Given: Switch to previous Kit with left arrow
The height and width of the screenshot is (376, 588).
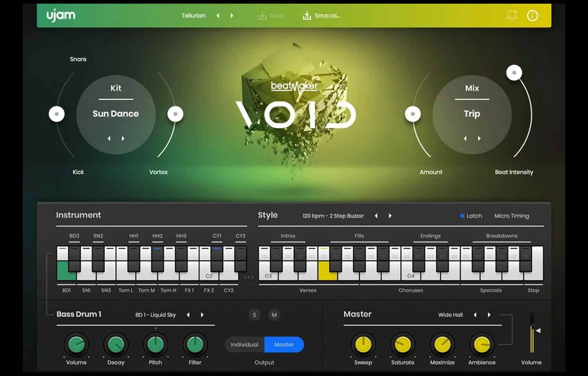Looking at the screenshot, I should point(109,138).
